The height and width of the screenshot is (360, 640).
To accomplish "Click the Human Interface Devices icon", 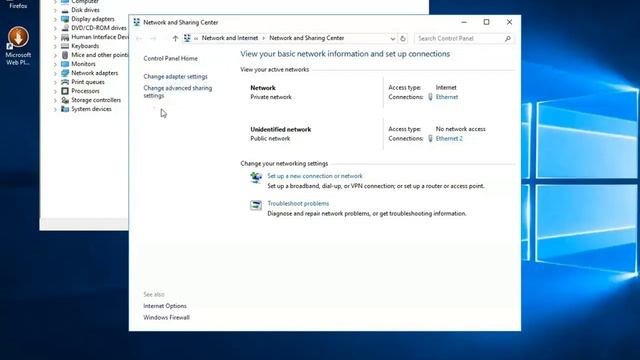I will [x=65, y=37].
